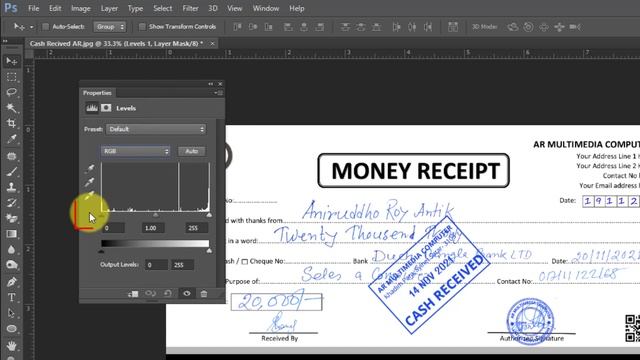Image resolution: width=640 pixels, height=360 pixels.
Task: Click the midtone gamma input slider
Action: 156,215
